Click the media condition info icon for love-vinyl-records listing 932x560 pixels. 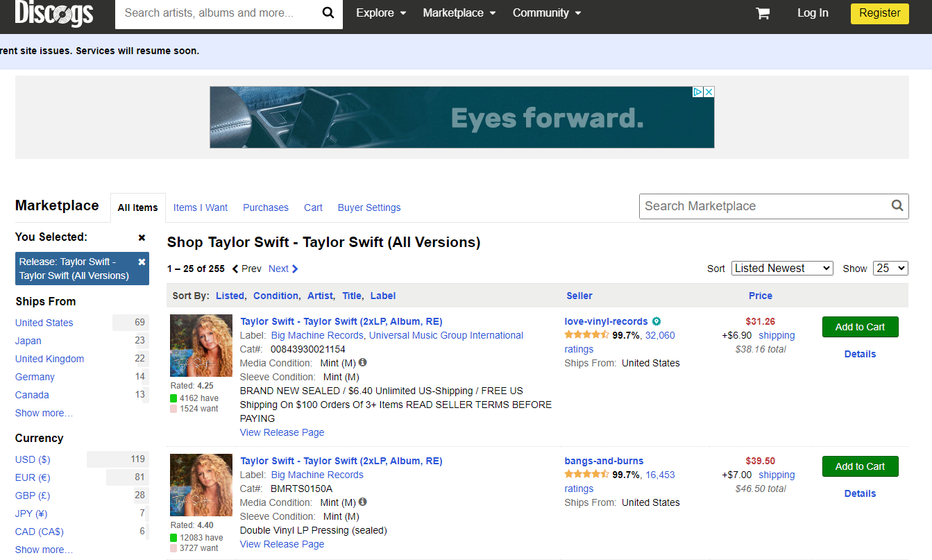(x=362, y=362)
